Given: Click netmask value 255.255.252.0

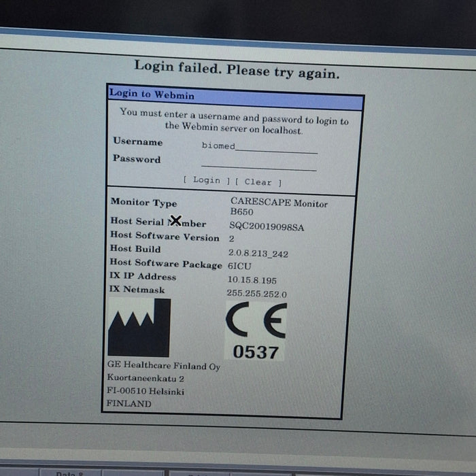Looking at the screenshot, I should point(256,293).
